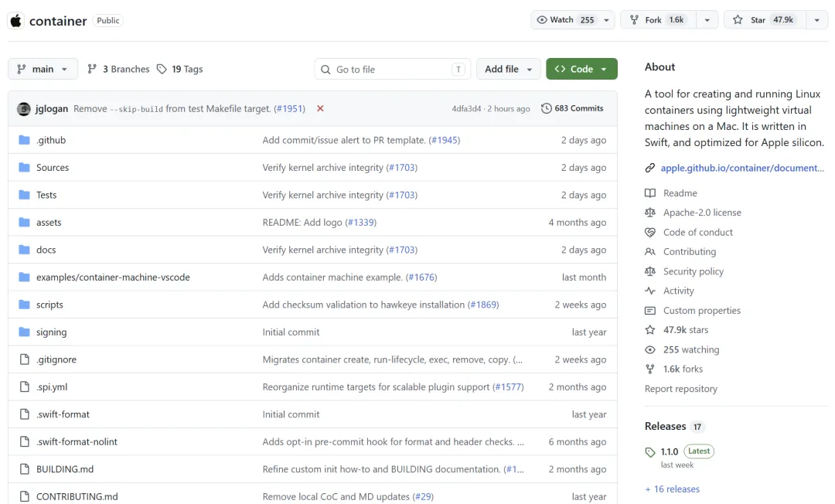Click the Tests folder icon
The height and width of the screenshot is (504, 835).
tap(24, 195)
